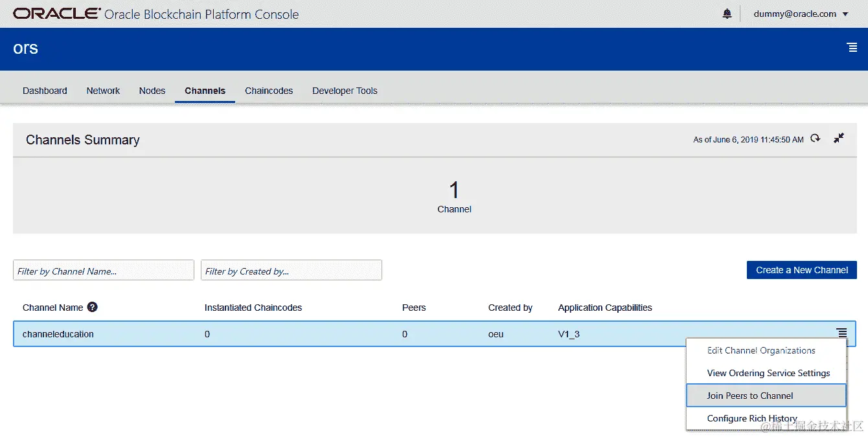Open the hamburger menu in the blue header
The image size is (868, 437).
(x=852, y=47)
